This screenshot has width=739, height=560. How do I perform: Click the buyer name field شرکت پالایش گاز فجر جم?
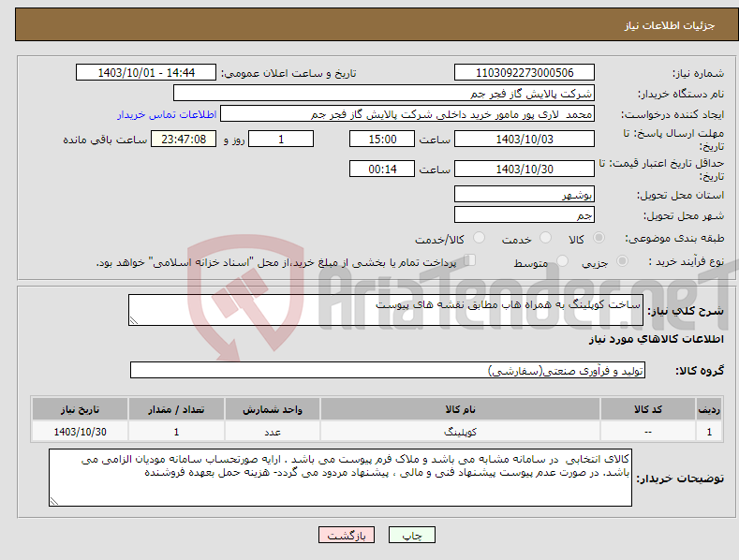click(384, 94)
